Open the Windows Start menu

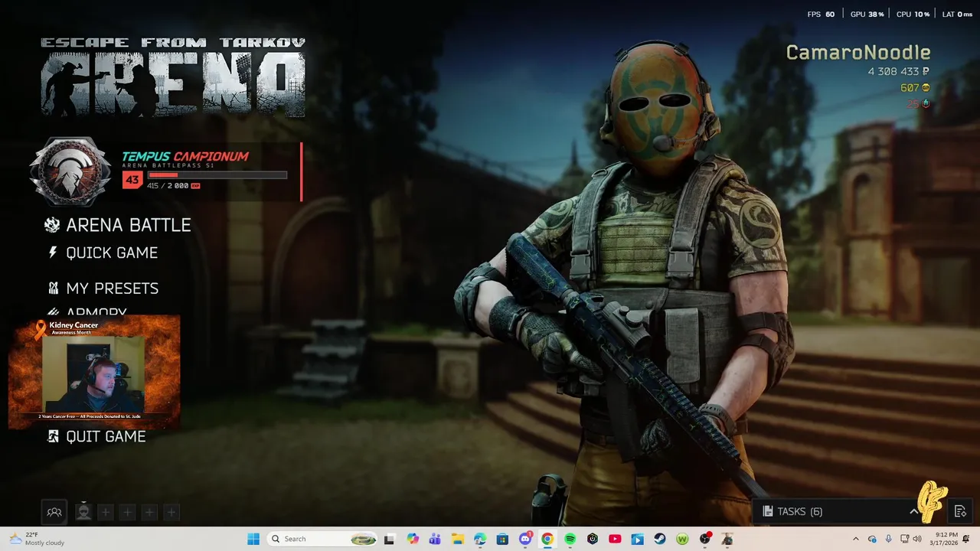253,539
